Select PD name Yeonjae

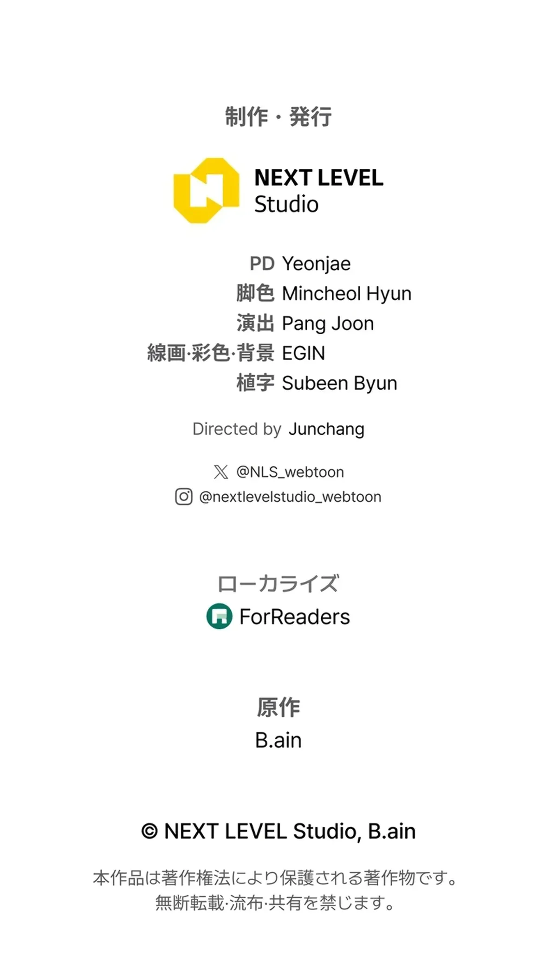[317, 264]
